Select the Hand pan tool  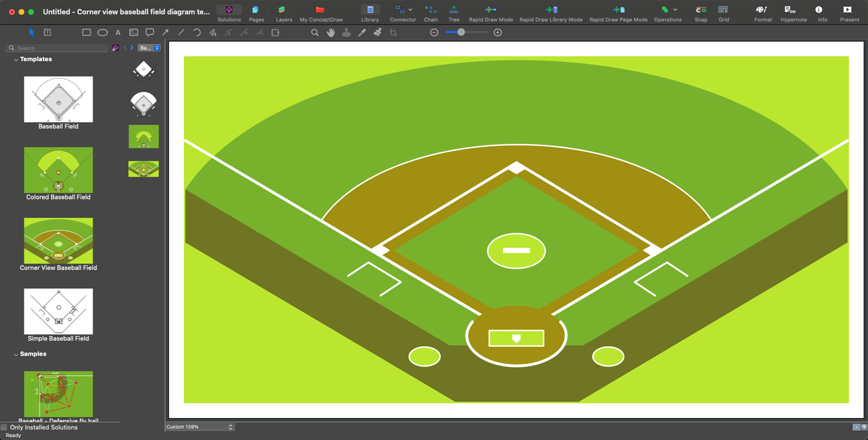click(330, 32)
